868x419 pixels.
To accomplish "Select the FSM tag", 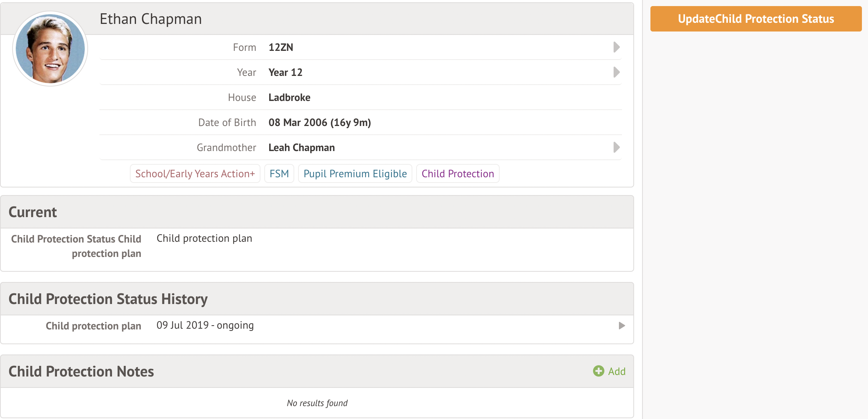I will point(279,174).
